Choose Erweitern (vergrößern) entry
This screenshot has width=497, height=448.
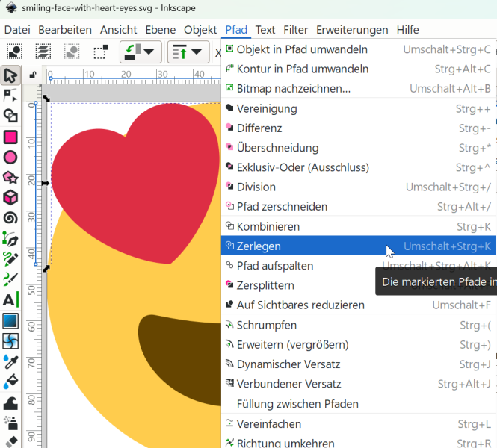(358, 345)
